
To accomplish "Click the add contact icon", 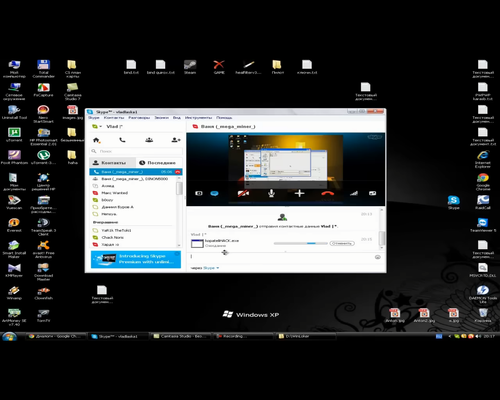I will tap(176, 140).
